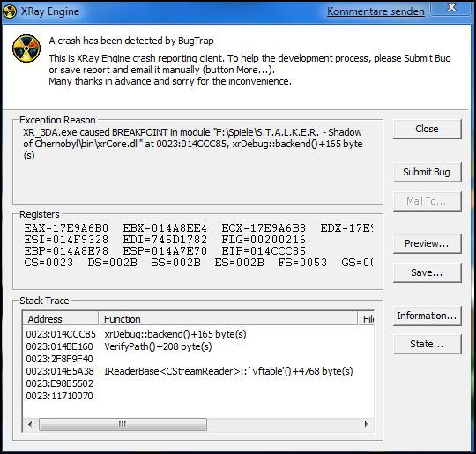Submit the bug report
The image size is (476, 454).
click(428, 172)
